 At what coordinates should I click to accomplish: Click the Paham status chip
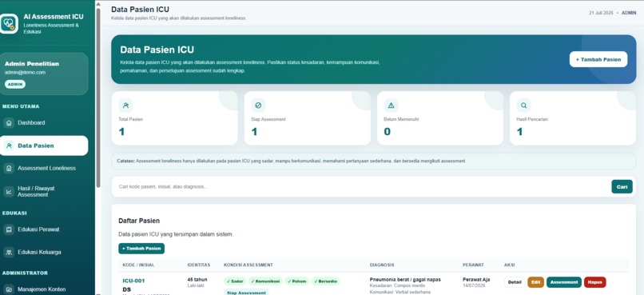296,281
